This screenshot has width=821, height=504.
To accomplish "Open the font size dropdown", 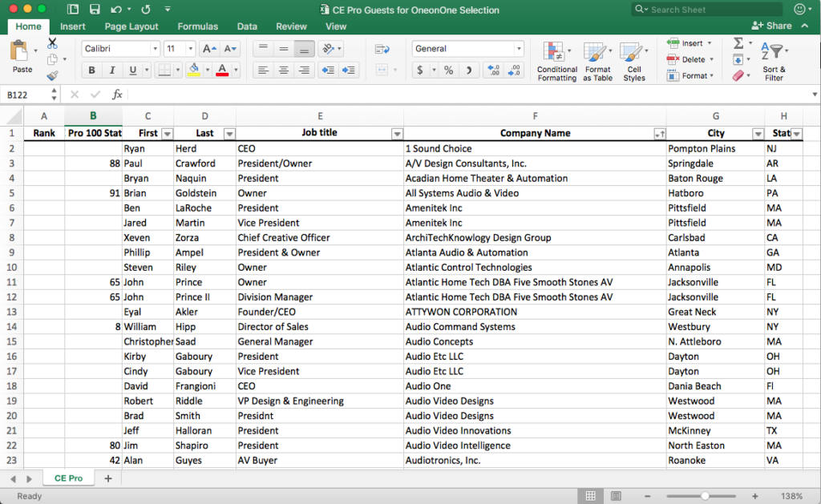I will 190,49.
